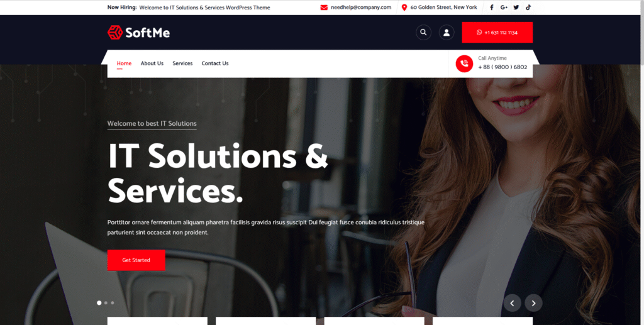Viewport: 644px width, 325px height.
Task: Open the Facebook social icon
Action: [492, 8]
